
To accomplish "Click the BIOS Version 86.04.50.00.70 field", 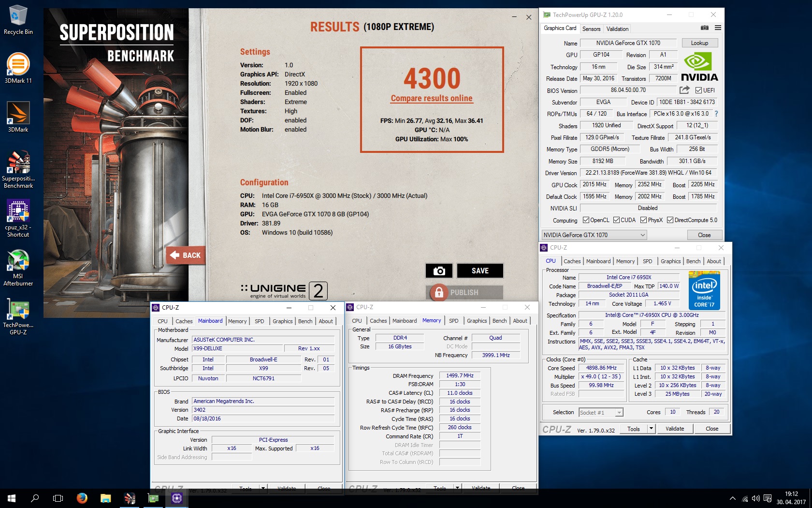I will click(628, 90).
